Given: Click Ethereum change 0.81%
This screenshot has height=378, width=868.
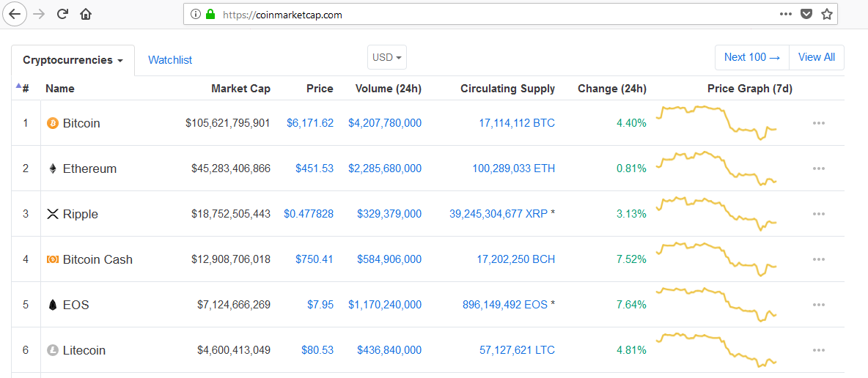Looking at the screenshot, I should (632, 168).
